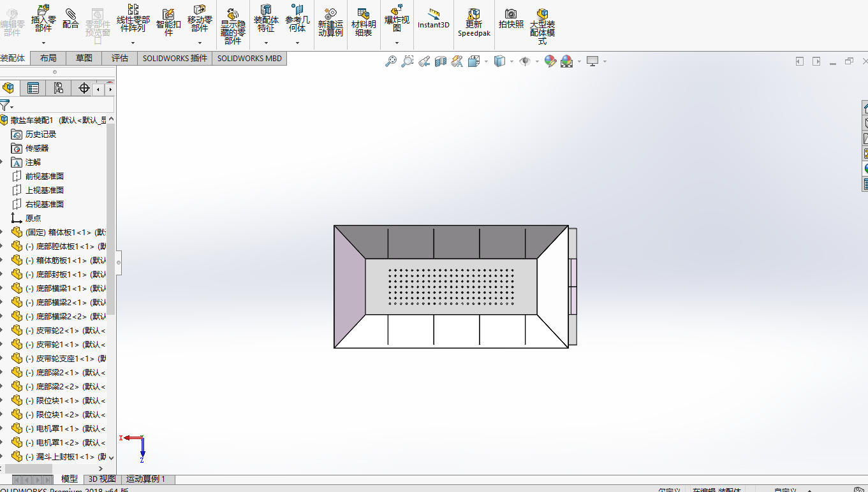This screenshot has height=492, width=868.
Task: Select the ConfigurationManager tab icon
Action: pyautogui.click(x=58, y=88)
